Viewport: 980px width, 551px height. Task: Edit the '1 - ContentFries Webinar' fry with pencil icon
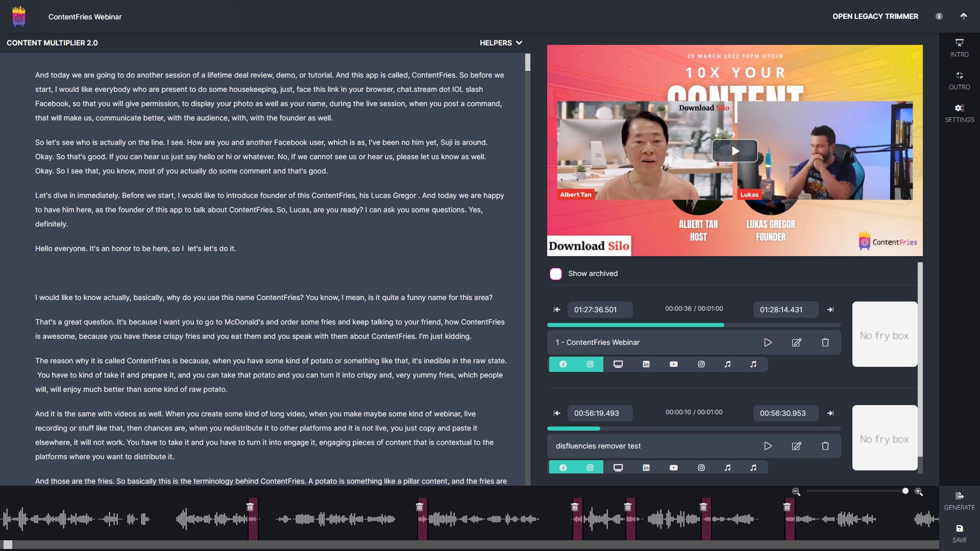coord(796,342)
